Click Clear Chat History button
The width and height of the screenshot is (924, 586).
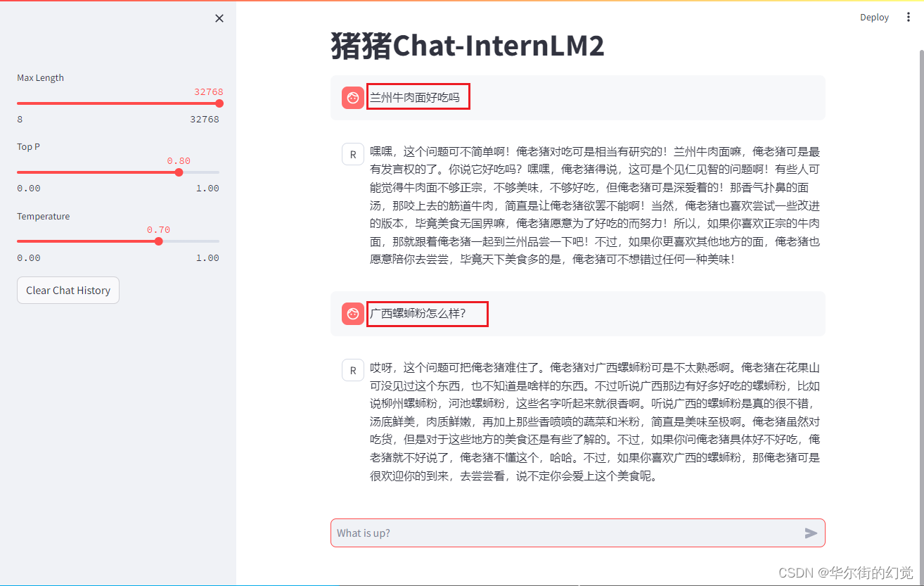(68, 291)
